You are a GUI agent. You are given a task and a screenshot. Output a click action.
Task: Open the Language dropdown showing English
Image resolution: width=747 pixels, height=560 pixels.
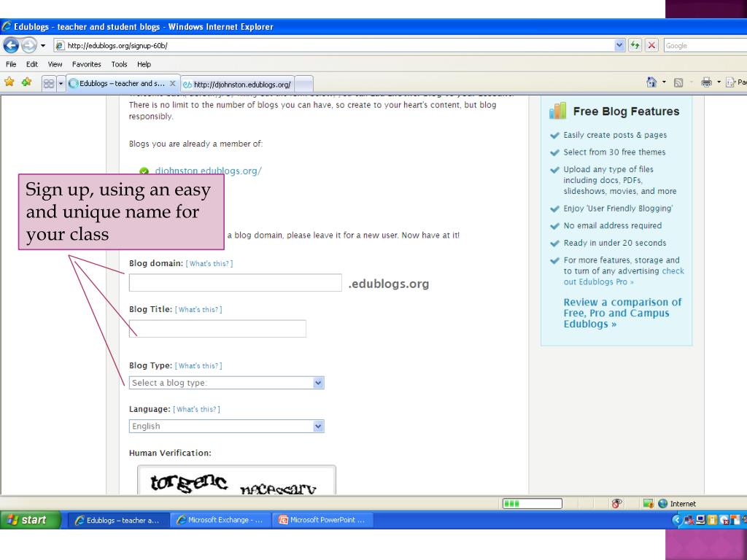(226, 426)
